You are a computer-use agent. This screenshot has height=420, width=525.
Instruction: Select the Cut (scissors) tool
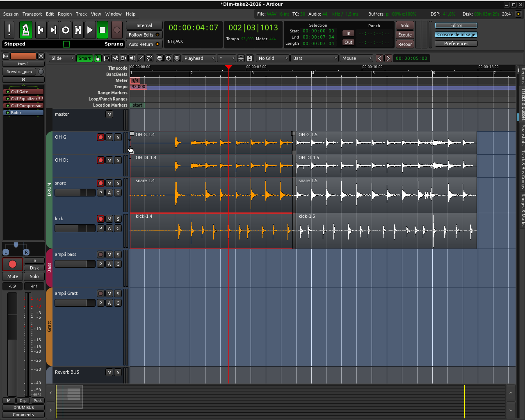[x=115, y=58]
